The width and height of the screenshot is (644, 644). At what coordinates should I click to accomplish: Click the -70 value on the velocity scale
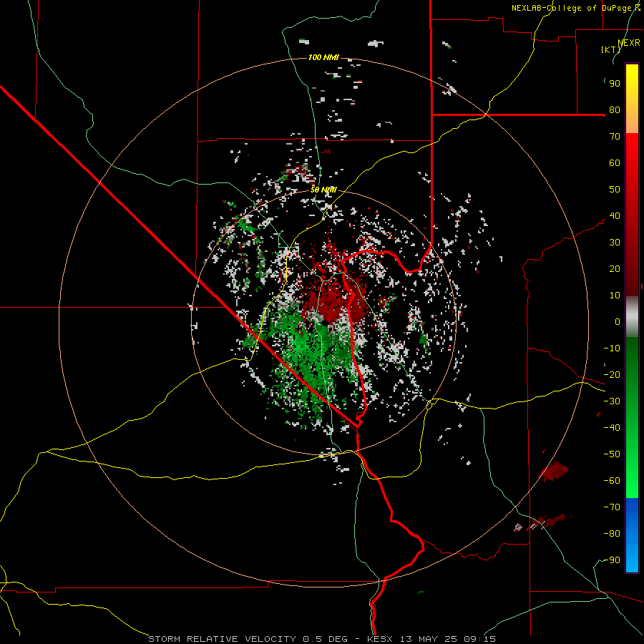[x=612, y=507]
